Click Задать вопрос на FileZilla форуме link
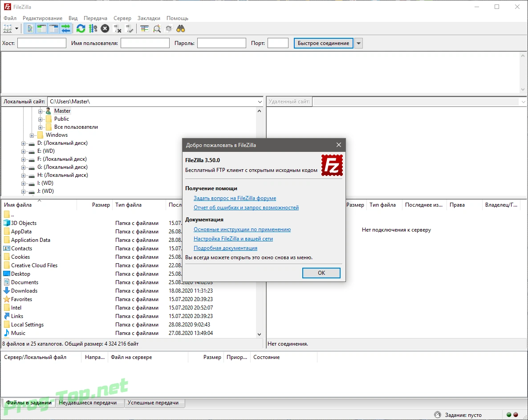Viewport: 528px width, 420px height. [x=235, y=198]
